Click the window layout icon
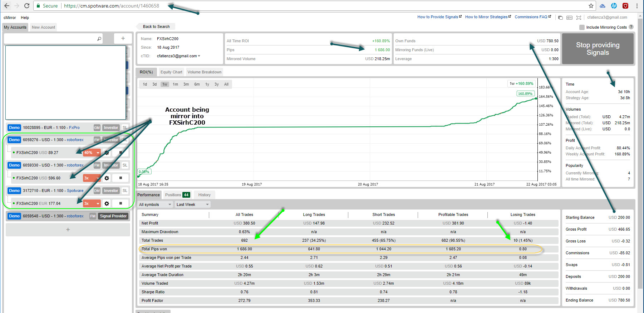This screenshot has width=644, height=313. pos(560,18)
